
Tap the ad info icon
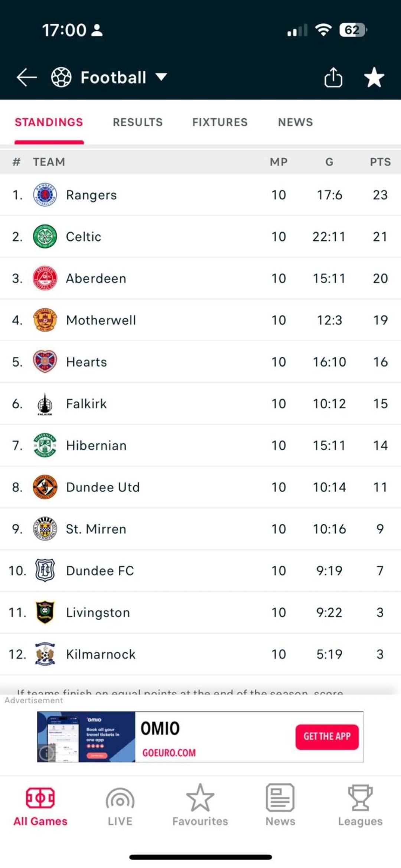[x=46, y=753]
